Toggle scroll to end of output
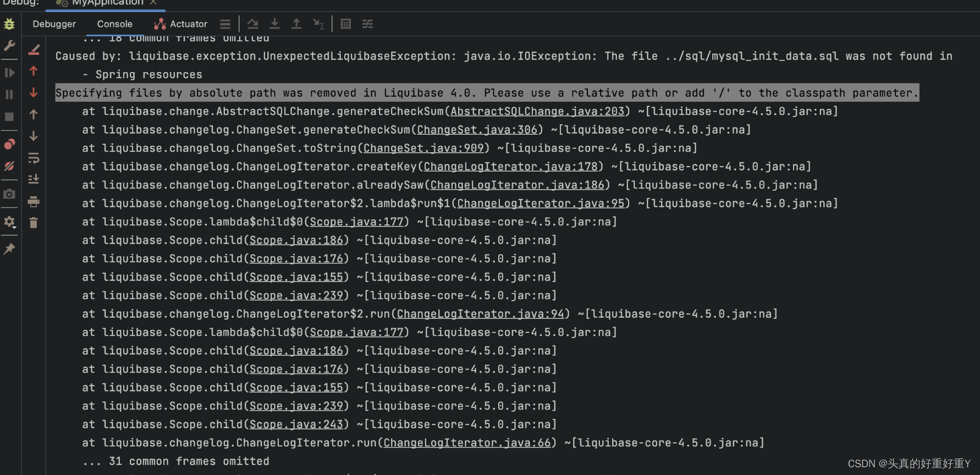The width and height of the screenshot is (980, 475). [34, 178]
